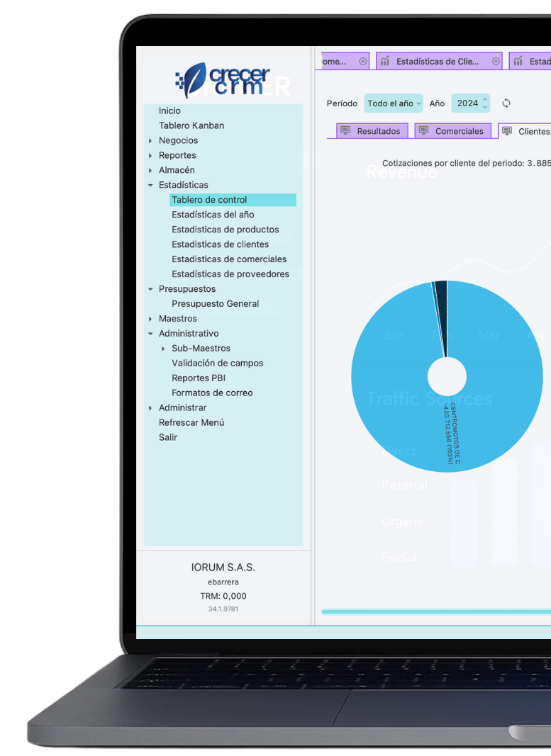551x756 pixels.
Task: Click Salir to exit the application
Action: (168, 438)
